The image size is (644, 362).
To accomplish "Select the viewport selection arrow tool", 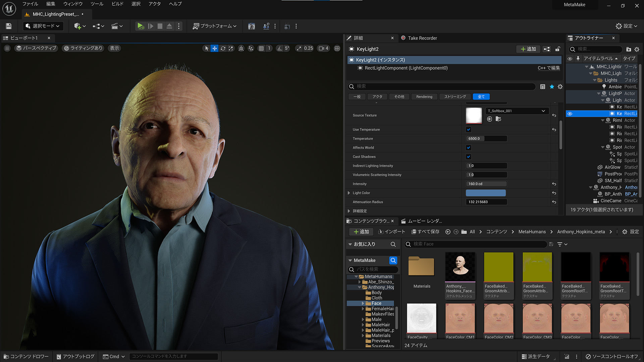I will [207, 48].
